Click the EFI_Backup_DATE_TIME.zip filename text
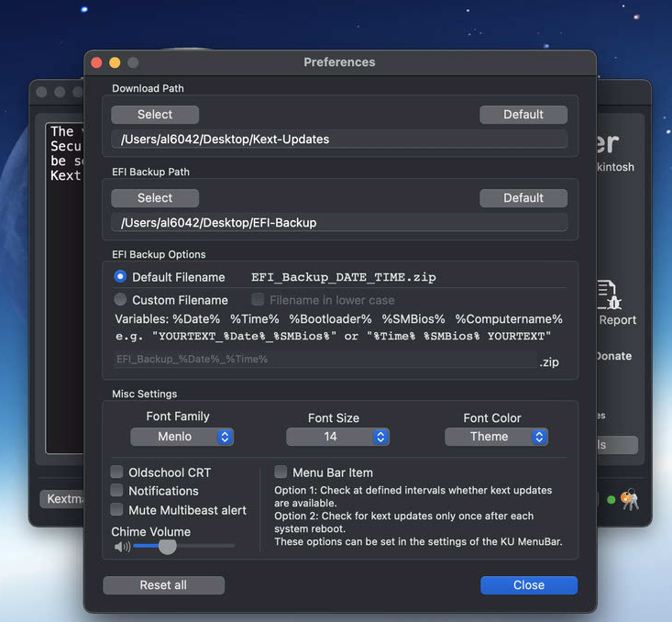This screenshot has height=622, width=672. coord(344,277)
